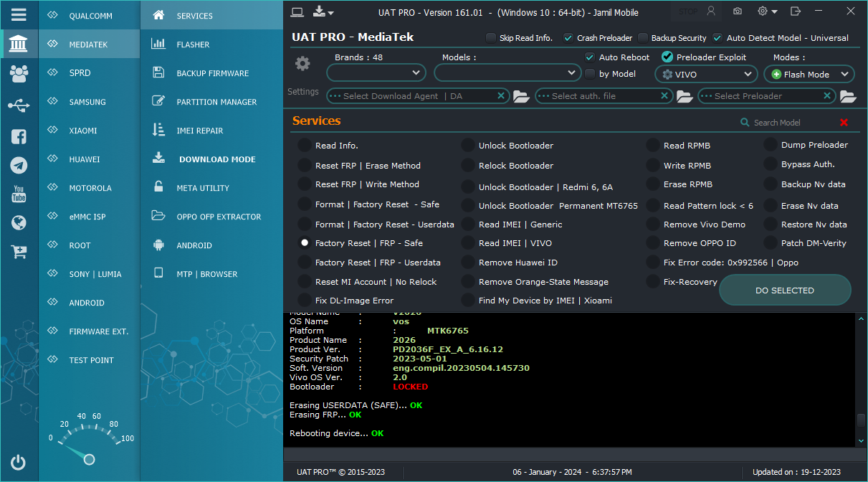This screenshot has width=868, height=482.
Task: Open the screenshot camera icon
Action: tap(738, 11)
